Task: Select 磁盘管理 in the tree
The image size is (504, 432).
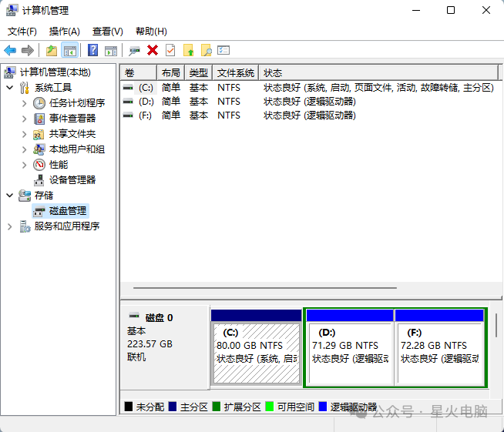Action: click(x=68, y=211)
